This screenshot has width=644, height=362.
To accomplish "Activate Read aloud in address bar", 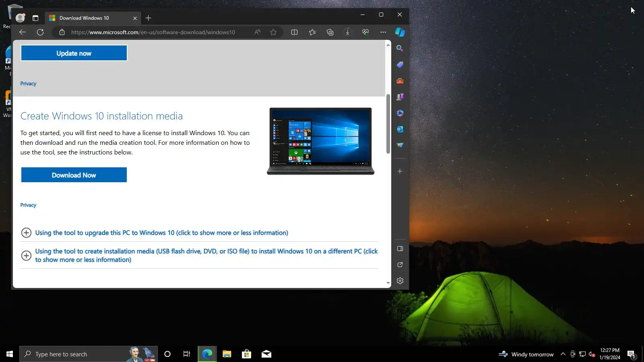I will pos(257,32).
